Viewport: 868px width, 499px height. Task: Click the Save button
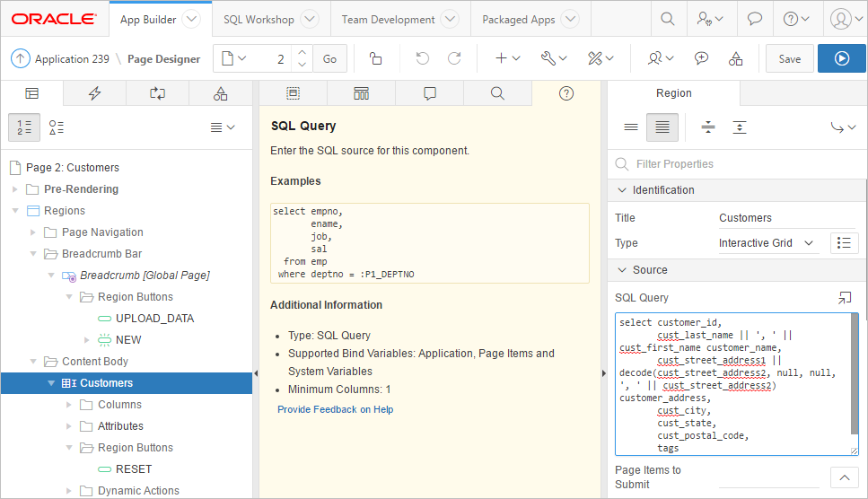(x=789, y=58)
